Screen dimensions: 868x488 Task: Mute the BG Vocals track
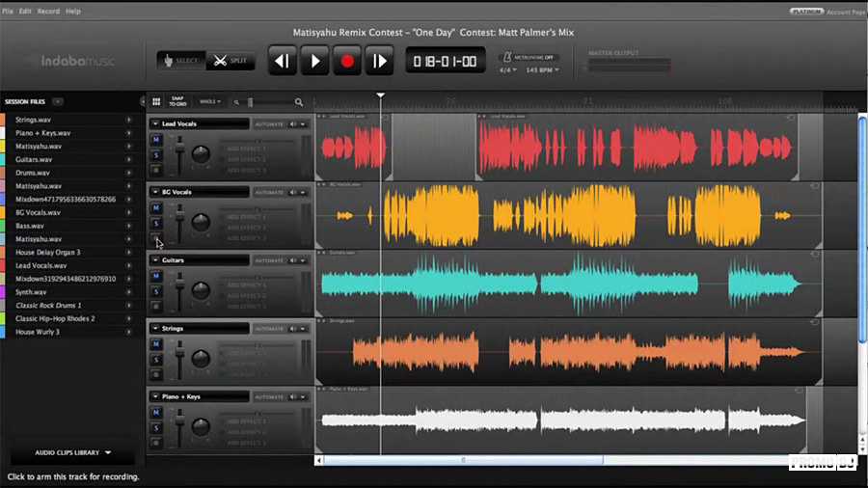point(156,208)
